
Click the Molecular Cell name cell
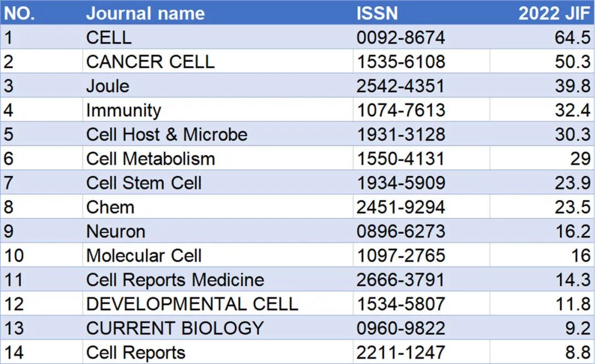tap(217, 255)
